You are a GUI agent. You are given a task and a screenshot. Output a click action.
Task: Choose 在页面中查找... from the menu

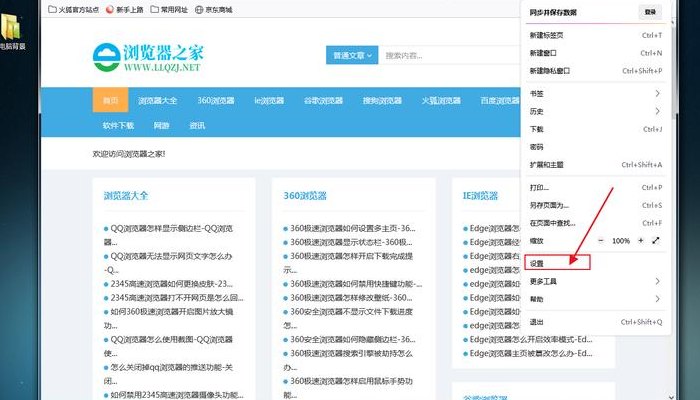tap(596, 223)
